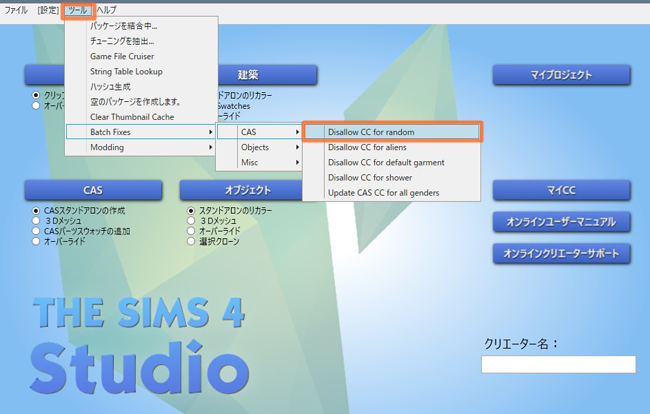Expand the Modding submenu
Screen dimensions: 650x414
tap(141, 147)
